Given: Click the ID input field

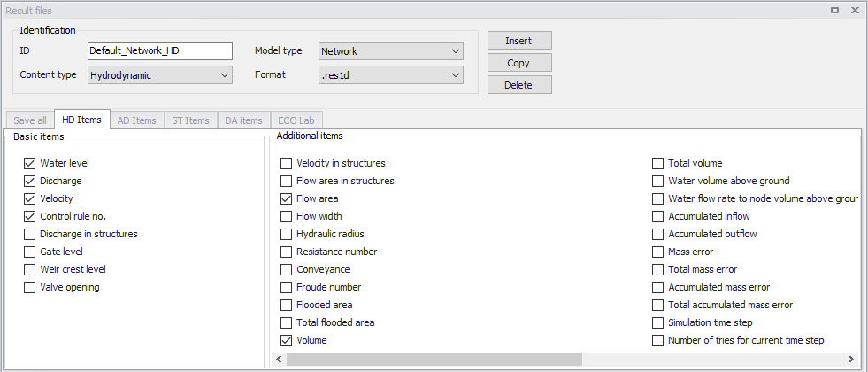Looking at the screenshot, I should [159, 51].
